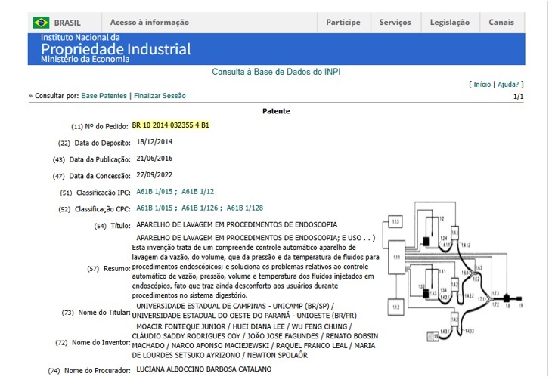Go to Início link

[x=482, y=85]
